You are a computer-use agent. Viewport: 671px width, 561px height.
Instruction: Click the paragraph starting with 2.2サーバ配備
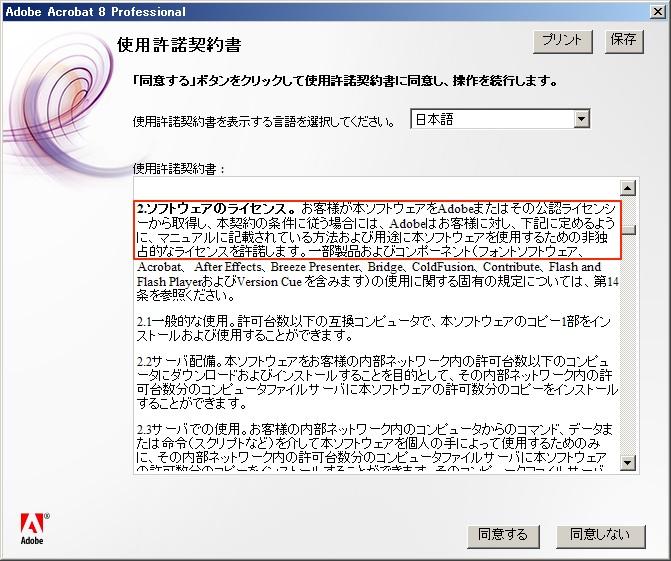click(377, 382)
